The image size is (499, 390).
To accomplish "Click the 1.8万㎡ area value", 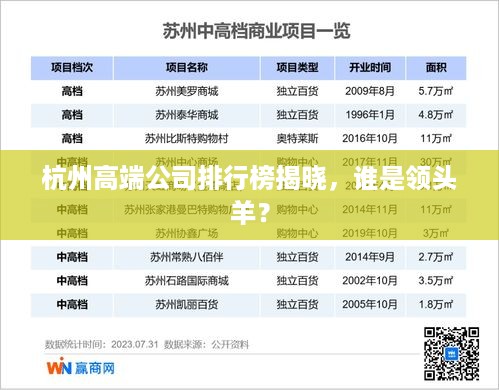I will pos(436,304).
